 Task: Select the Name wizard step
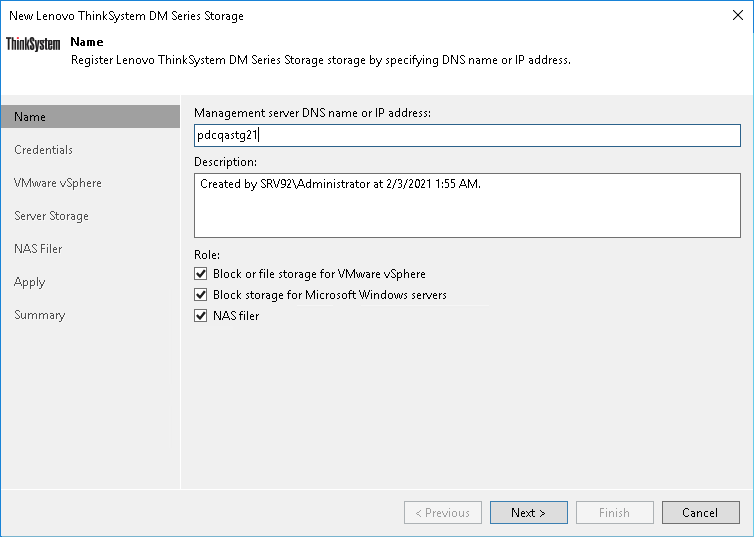click(x=90, y=117)
